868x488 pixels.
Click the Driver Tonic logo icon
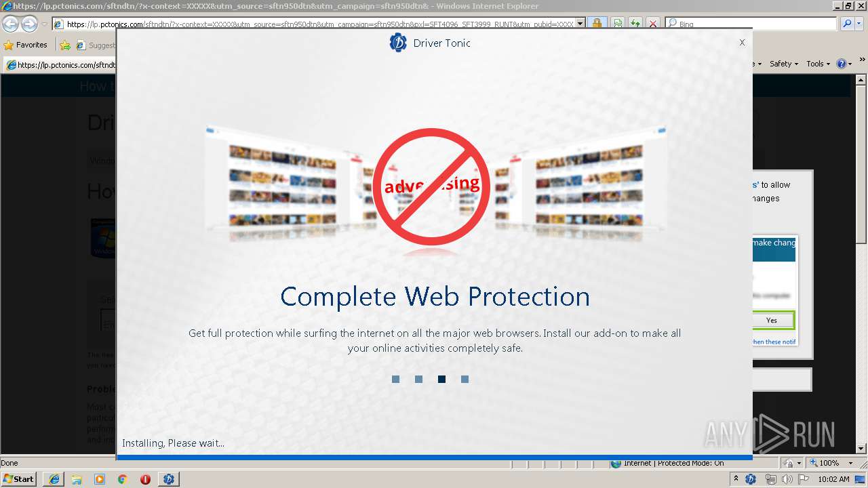(398, 43)
